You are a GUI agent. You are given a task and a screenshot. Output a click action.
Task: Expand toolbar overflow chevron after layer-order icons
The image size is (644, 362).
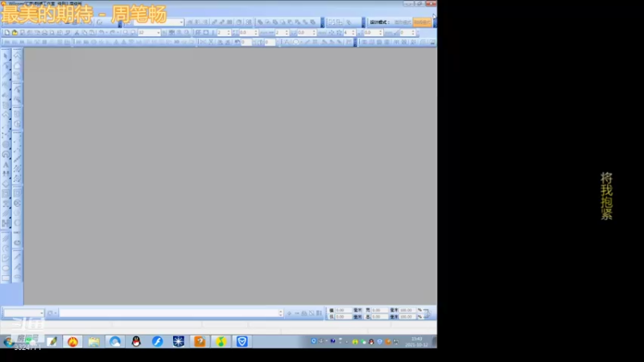323,23
